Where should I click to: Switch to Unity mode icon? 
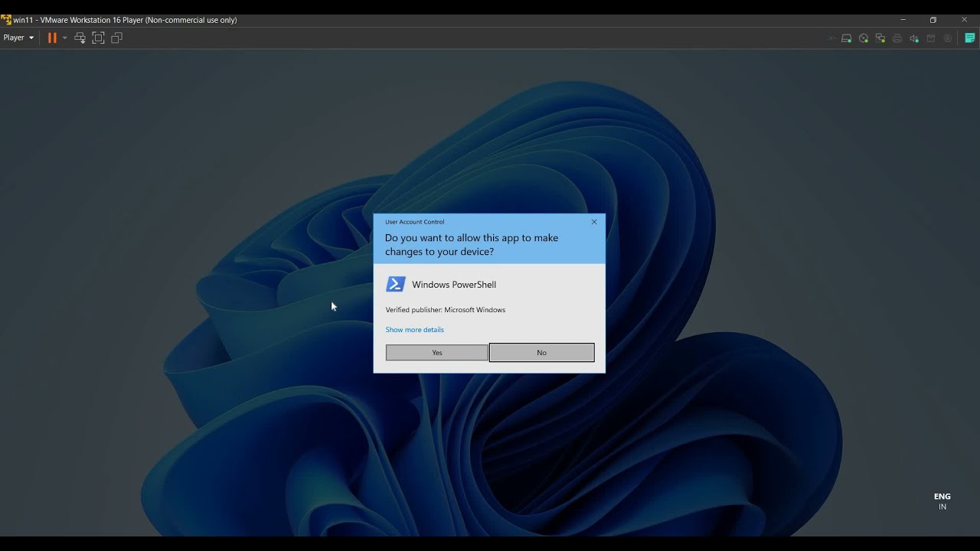pos(116,37)
